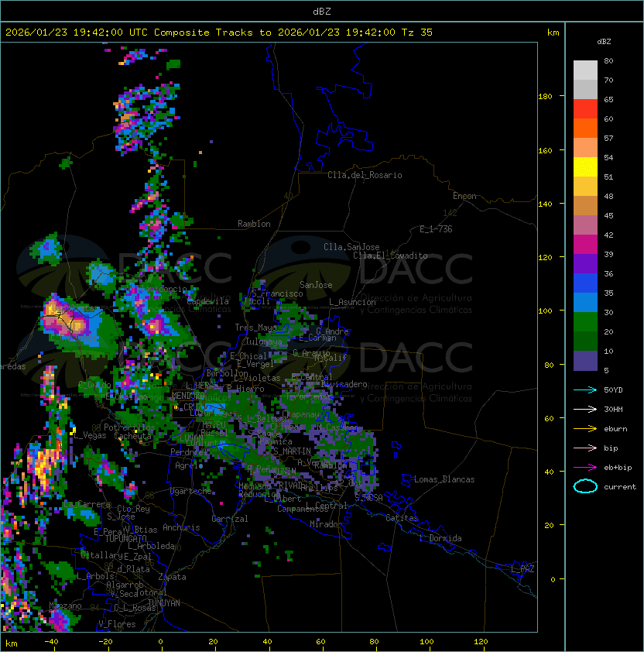Click the cyan 'current' ellipse symbol
The image size is (644, 652).
tap(585, 486)
